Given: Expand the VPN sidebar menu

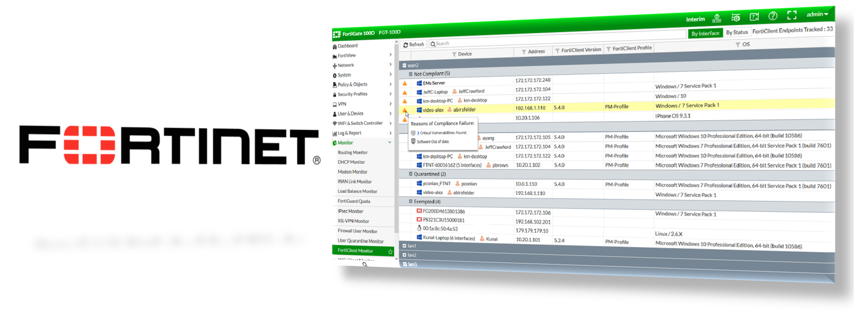Looking at the screenshot, I should tap(362, 104).
